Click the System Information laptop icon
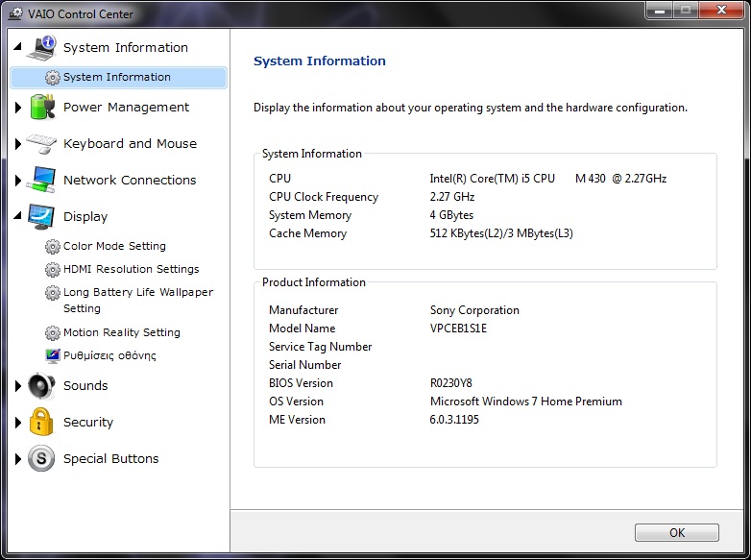The width and height of the screenshot is (751, 560). coord(41,47)
